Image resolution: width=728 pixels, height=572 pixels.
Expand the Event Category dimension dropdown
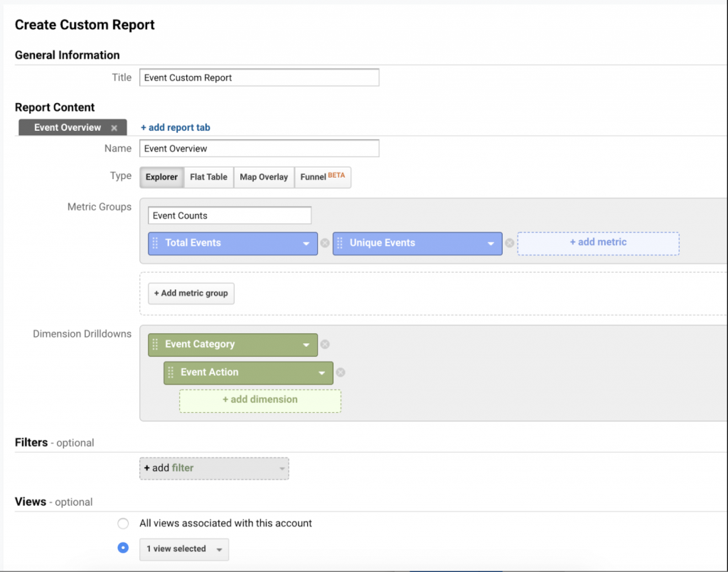[x=306, y=345]
